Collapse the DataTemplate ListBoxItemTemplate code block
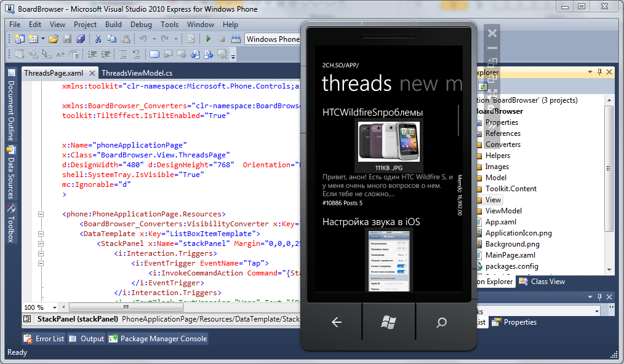624x364 pixels. [x=41, y=234]
